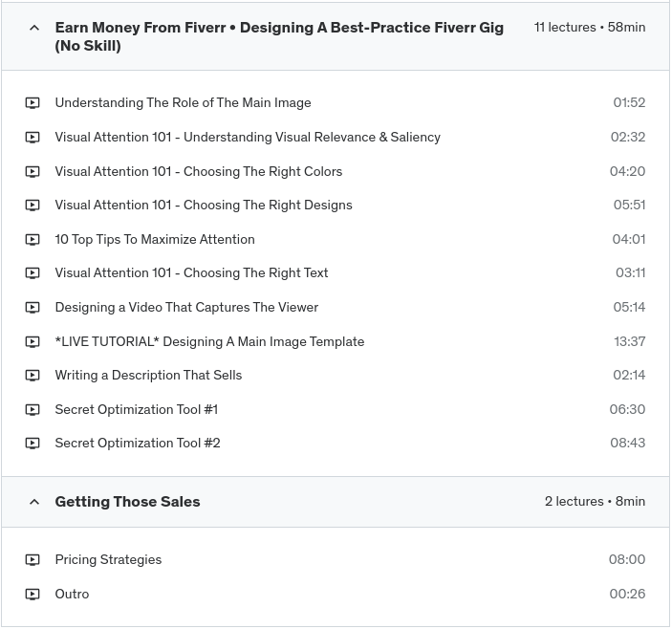672x629 pixels.
Task: Click the Getting Those Sales section header title
Action: click(127, 502)
